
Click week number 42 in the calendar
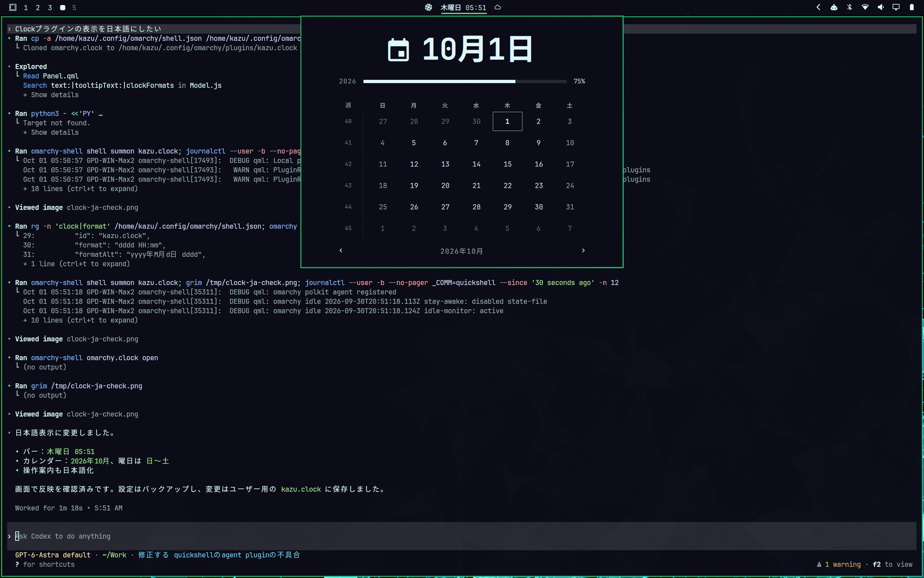[x=348, y=164]
